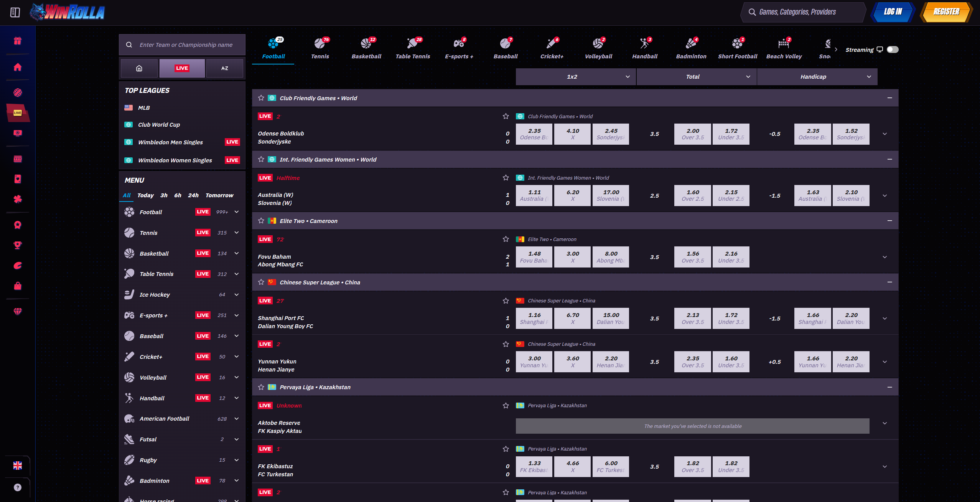
Task: Select the Handball sport tab
Action: (x=645, y=49)
